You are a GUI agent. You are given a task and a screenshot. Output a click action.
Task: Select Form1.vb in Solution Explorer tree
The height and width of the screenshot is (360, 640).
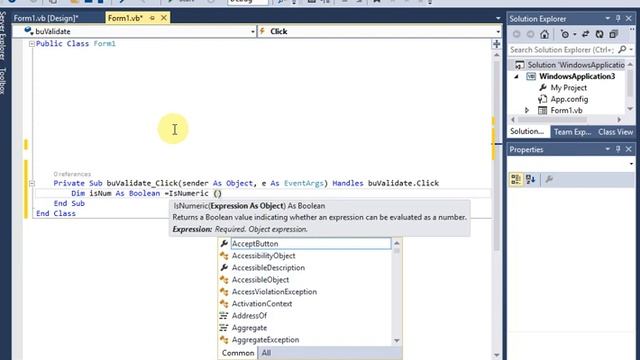[566, 110]
